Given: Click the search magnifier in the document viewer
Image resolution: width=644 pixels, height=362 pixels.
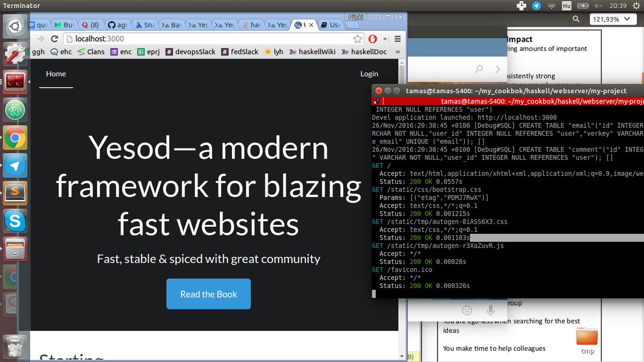Looking at the screenshot, I should (576, 19).
